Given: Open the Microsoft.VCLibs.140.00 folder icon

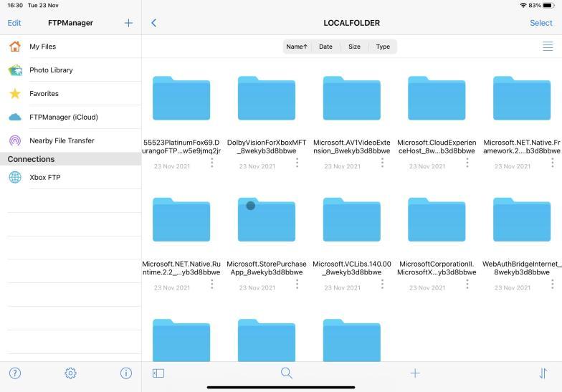Looking at the screenshot, I should click(x=351, y=219).
